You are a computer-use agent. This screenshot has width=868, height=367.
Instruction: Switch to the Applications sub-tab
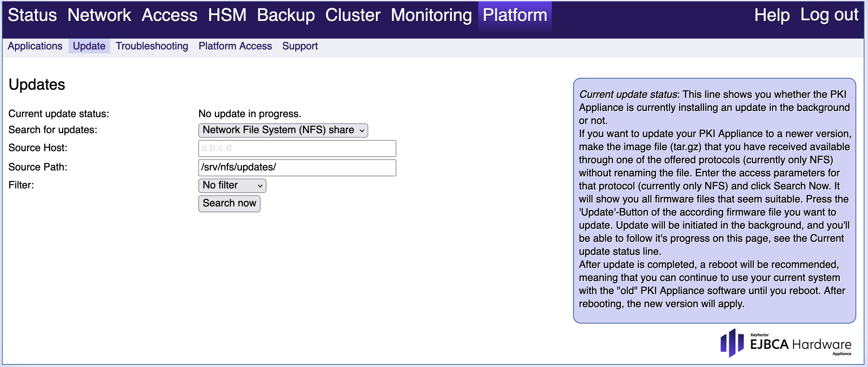pyautogui.click(x=35, y=46)
